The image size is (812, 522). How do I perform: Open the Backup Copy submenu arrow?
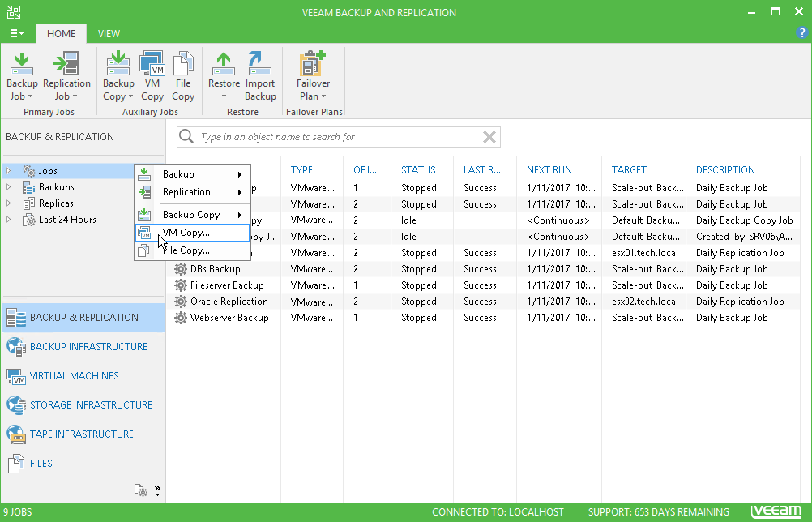tap(240, 215)
